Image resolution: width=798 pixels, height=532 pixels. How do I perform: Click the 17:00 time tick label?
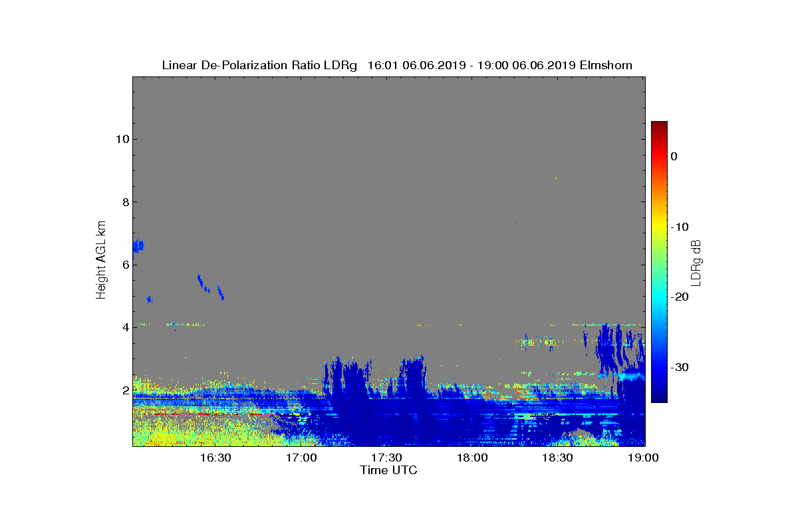click(x=301, y=458)
